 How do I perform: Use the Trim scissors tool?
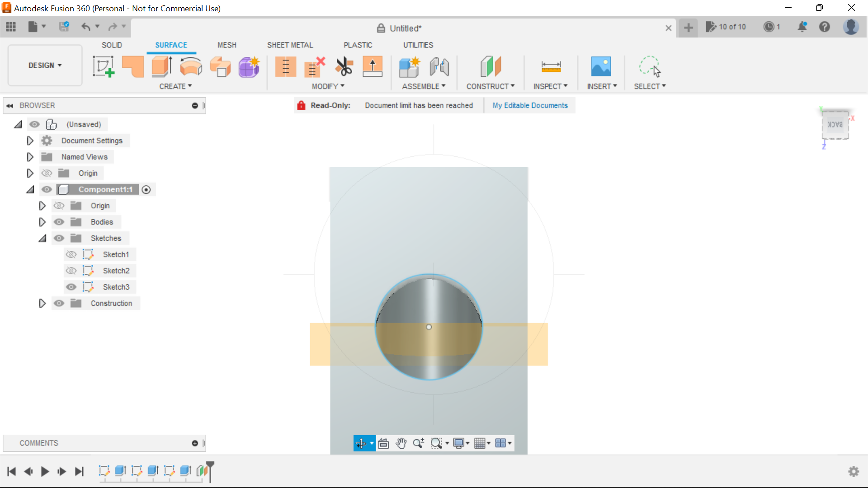(x=344, y=66)
